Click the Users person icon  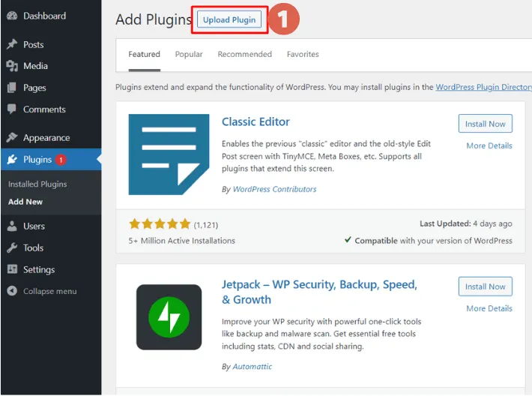point(12,226)
